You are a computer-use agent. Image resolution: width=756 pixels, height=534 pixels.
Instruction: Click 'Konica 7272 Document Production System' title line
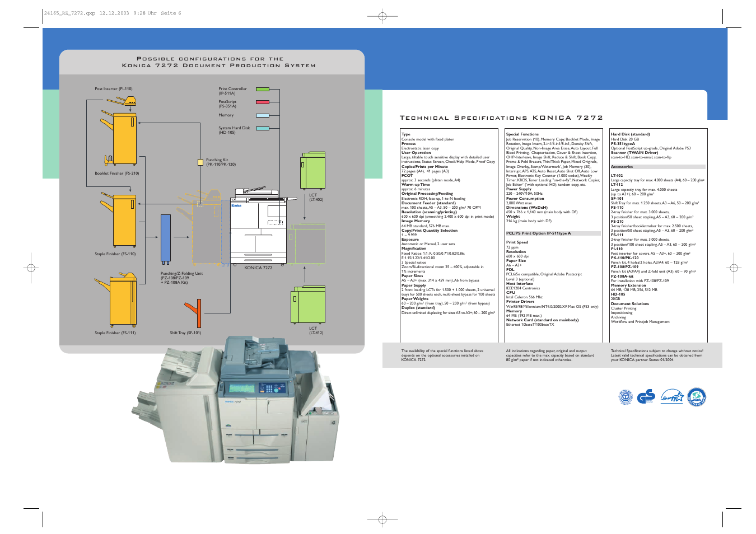(x=218, y=65)
